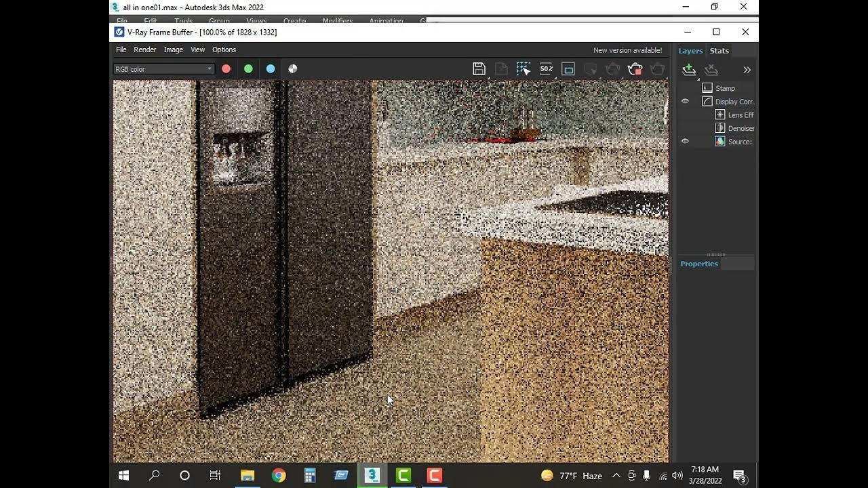Open the RGB color channel dropdown
Image resolution: width=868 pixels, height=488 pixels.
point(163,68)
